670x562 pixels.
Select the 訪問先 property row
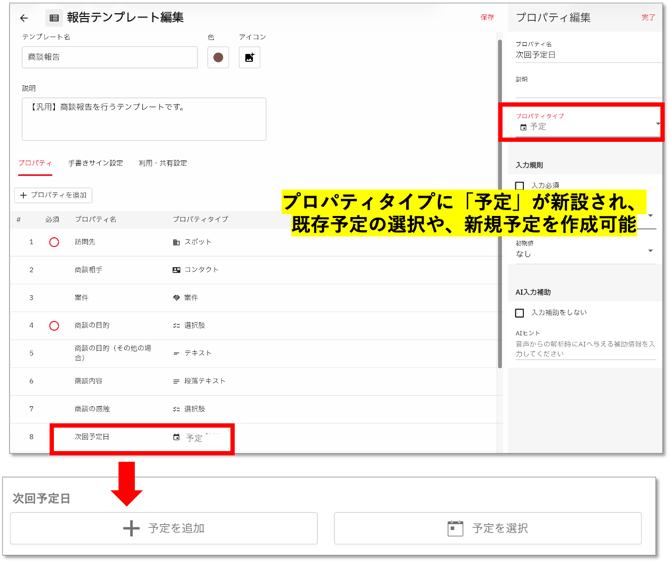[256, 242]
